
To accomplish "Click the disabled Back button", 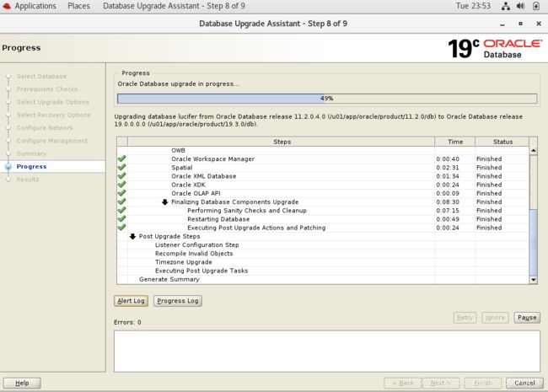I will (403, 383).
